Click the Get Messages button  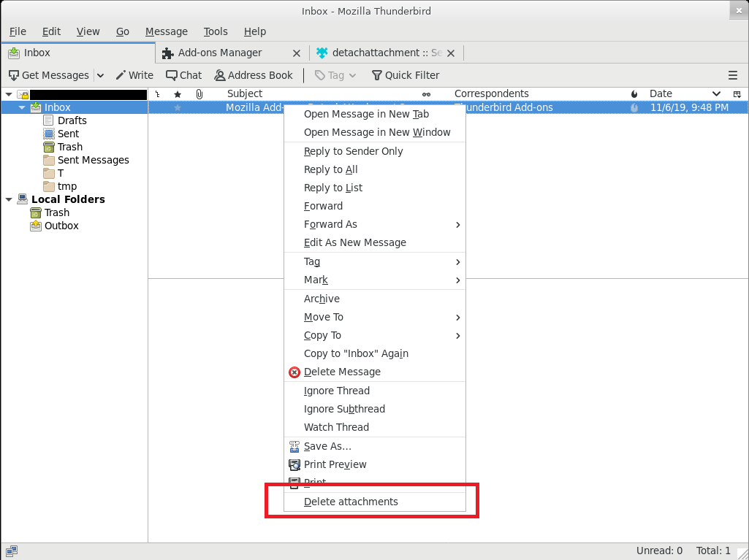click(49, 75)
